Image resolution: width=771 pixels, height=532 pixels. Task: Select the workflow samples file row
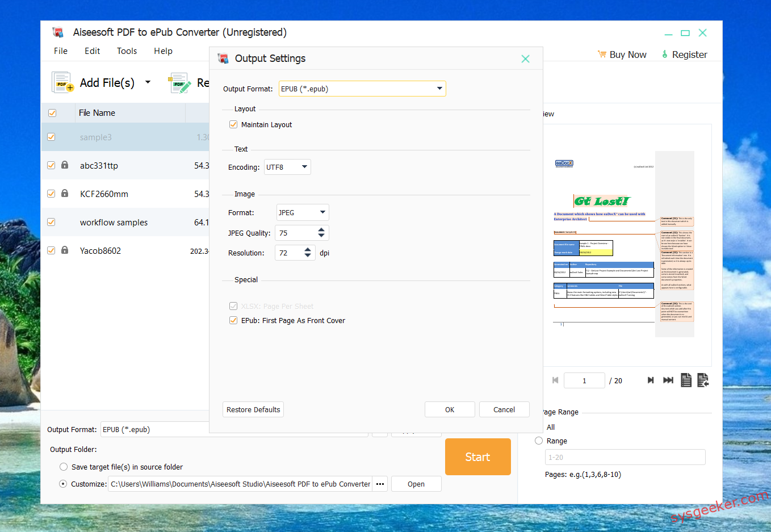click(125, 222)
